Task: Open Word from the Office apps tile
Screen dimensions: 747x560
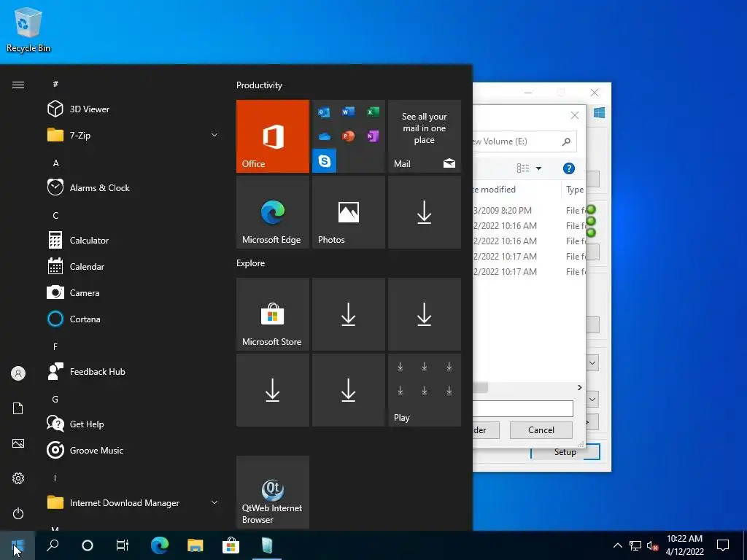Action: 348,112
